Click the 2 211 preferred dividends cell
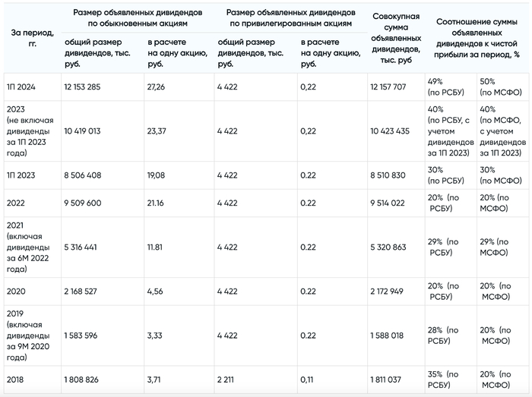This screenshot has height=397, width=532. click(x=228, y=379)
